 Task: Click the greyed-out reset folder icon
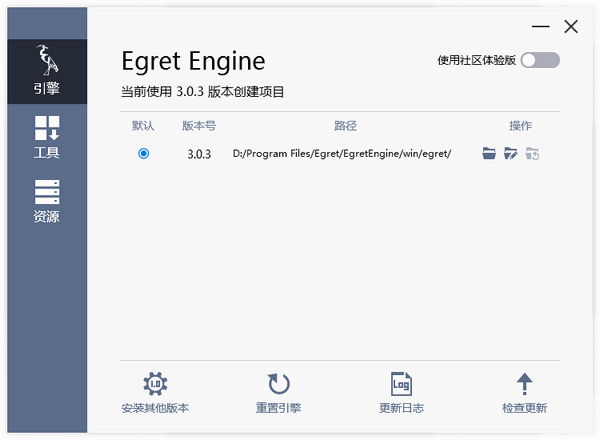tap(533, 153)
